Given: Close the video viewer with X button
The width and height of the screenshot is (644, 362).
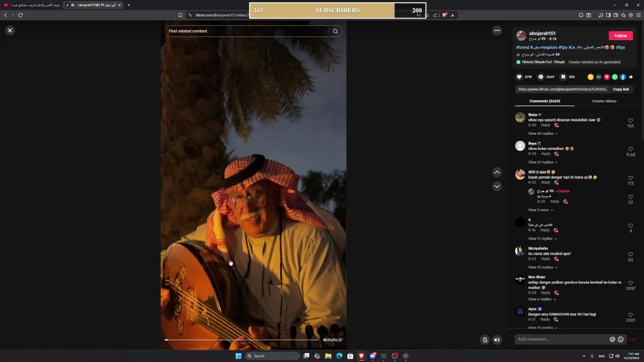Looking at the screenshot, I should click(10, 31).
